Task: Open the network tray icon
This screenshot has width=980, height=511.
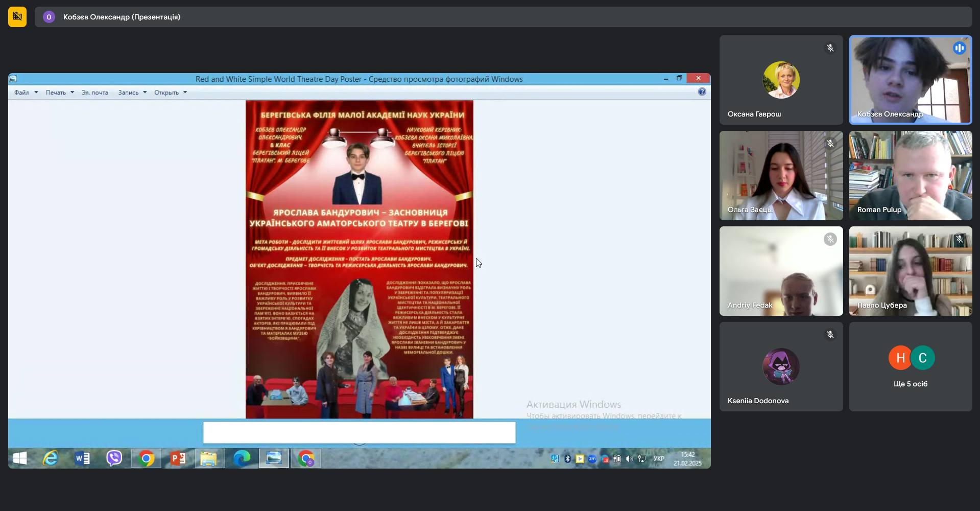Action: (x=642, y=459)
